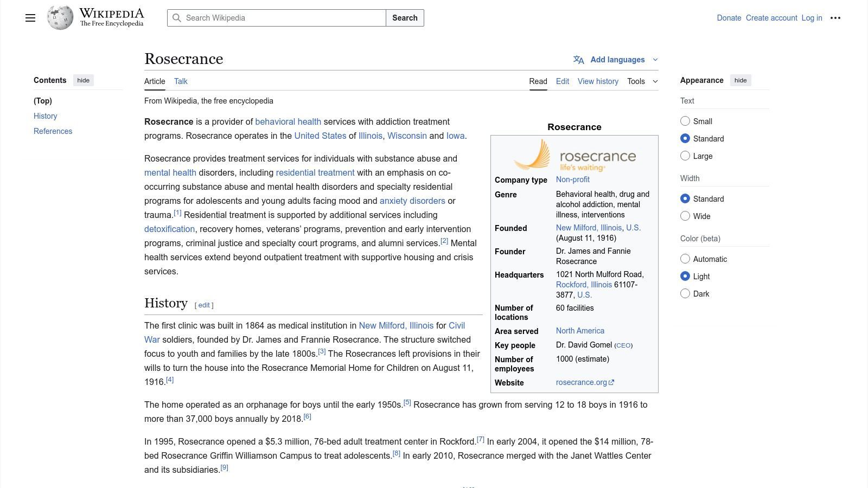
Task: Click the Rosecrance logo image in infobox
Action: coord(575,155)
